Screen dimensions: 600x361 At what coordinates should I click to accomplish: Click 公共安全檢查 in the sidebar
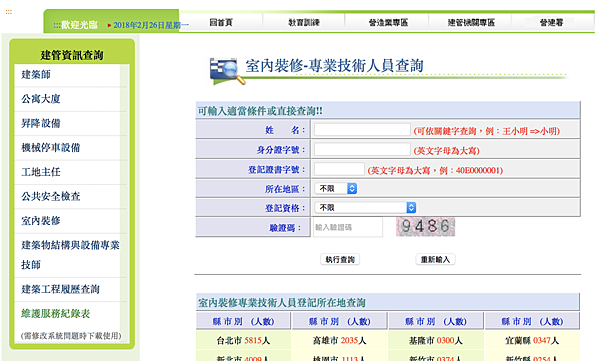coord(51,196)
